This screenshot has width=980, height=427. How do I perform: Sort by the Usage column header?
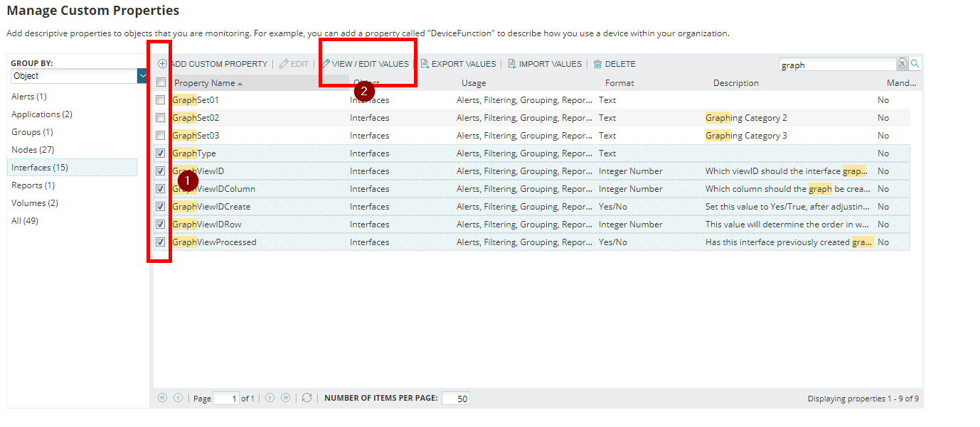point(474,83)
